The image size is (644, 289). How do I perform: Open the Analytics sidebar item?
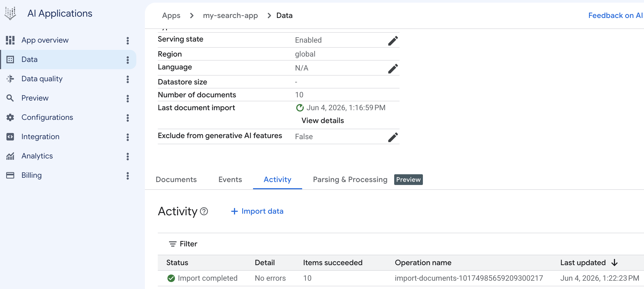[x=68, y=156]
